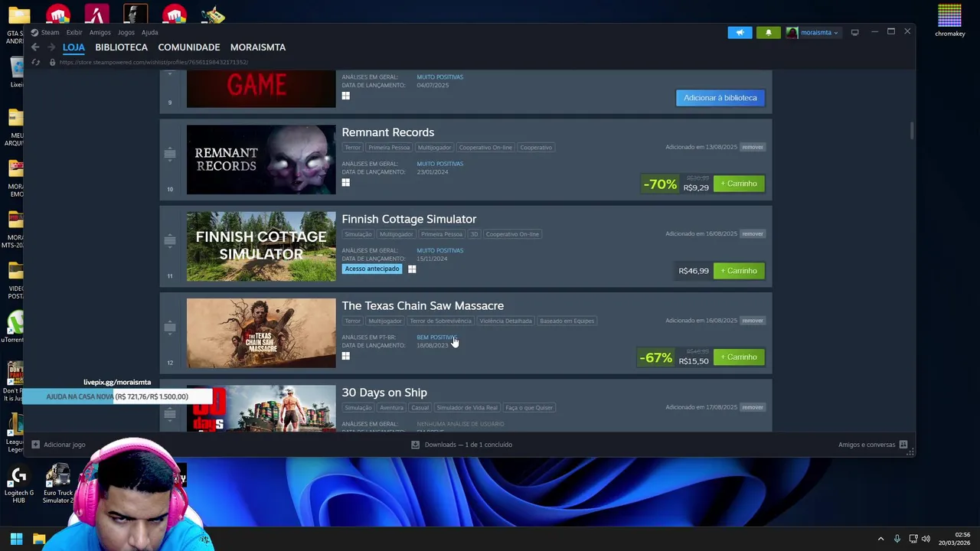Open the Exibir menu

(x=74, y=32)
